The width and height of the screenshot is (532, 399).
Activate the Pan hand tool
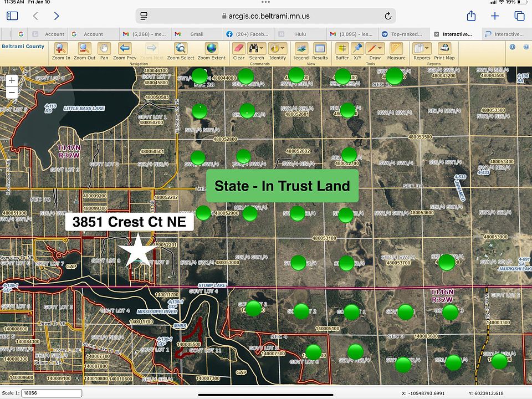click(x=104, y=49)
